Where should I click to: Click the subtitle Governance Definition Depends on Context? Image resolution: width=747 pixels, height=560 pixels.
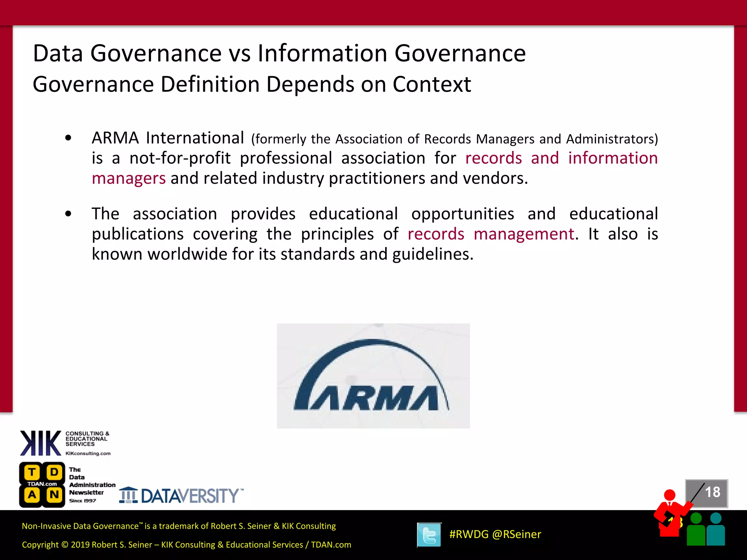pos(252,84)
